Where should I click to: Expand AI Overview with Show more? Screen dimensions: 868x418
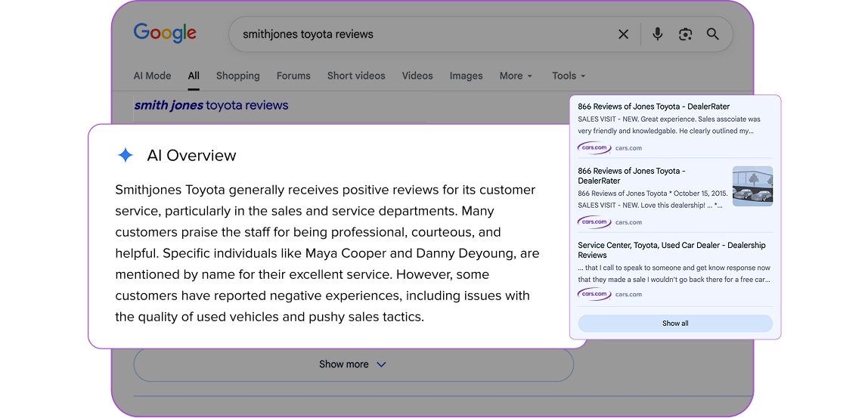pyautogui.click(x=353, y=364)
